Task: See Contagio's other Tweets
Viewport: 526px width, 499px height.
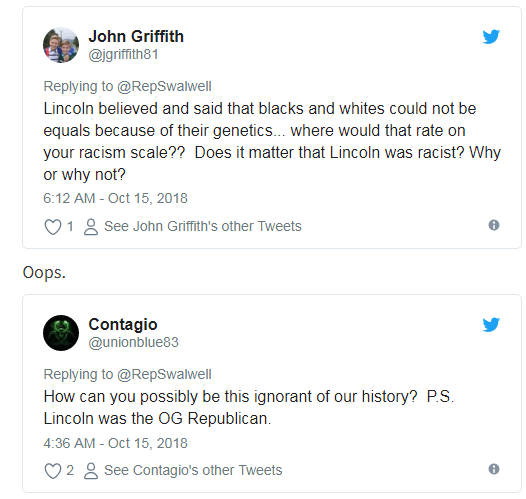Action: [x=193, y=470]
